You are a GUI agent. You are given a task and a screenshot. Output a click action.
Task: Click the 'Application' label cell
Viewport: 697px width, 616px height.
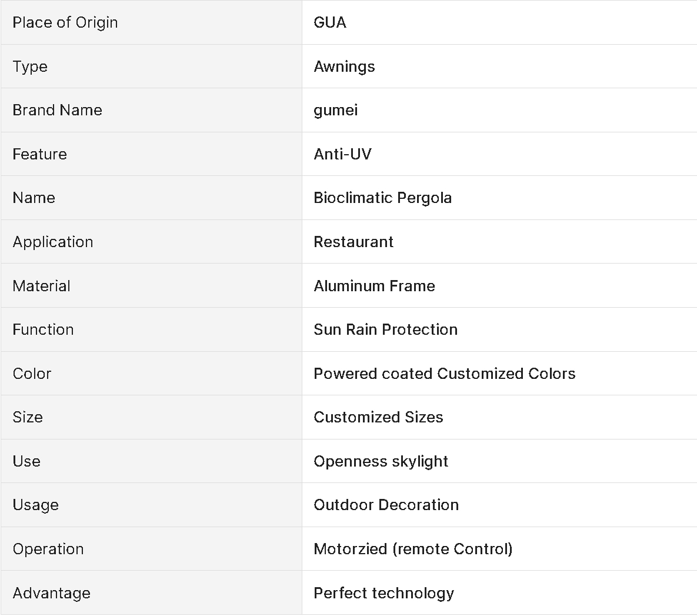tap(53, 242)
